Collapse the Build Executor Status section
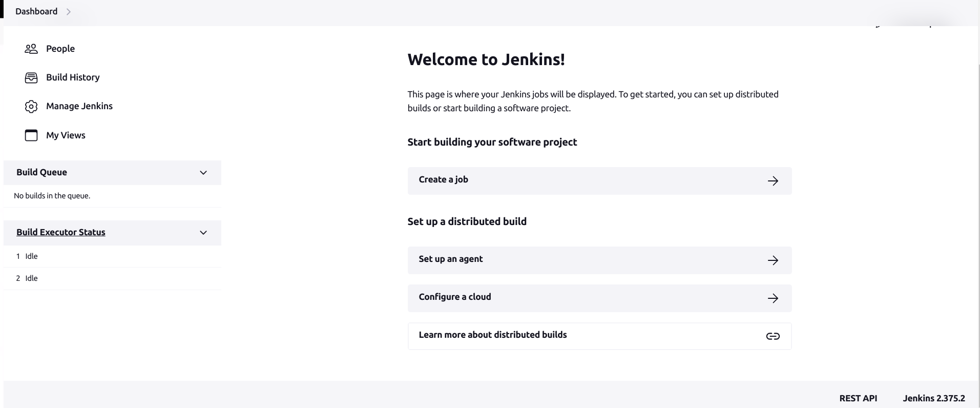Image resolution: width=980 pixels, height=408 pixels. click(203, 233)
